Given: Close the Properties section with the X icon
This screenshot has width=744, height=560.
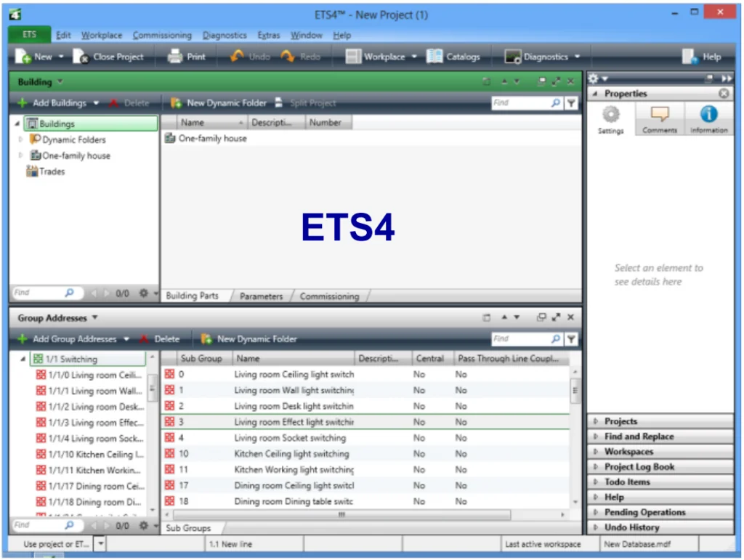Looking at the screenshot, I should [x=723, y=94].
